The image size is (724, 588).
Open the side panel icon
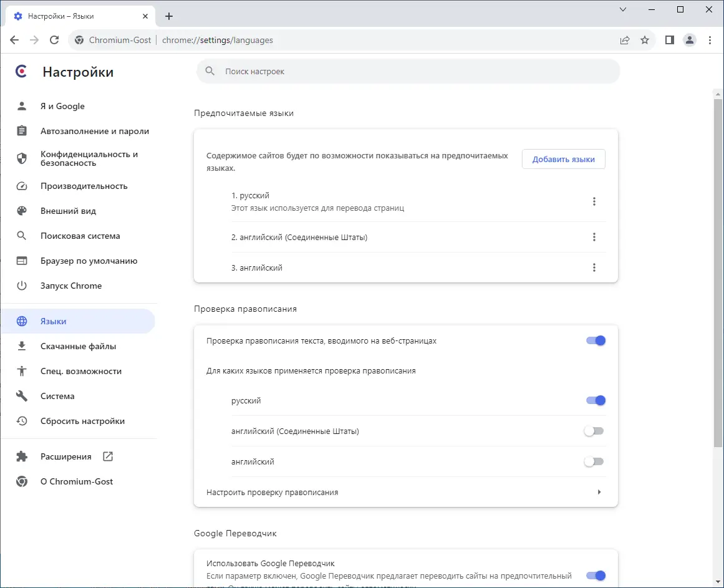(x=670, y=40)
